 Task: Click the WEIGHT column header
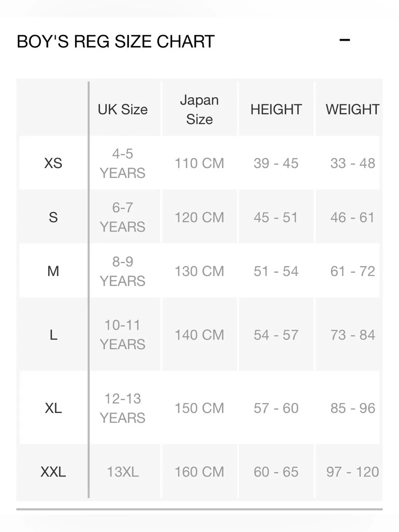(353, 109)
